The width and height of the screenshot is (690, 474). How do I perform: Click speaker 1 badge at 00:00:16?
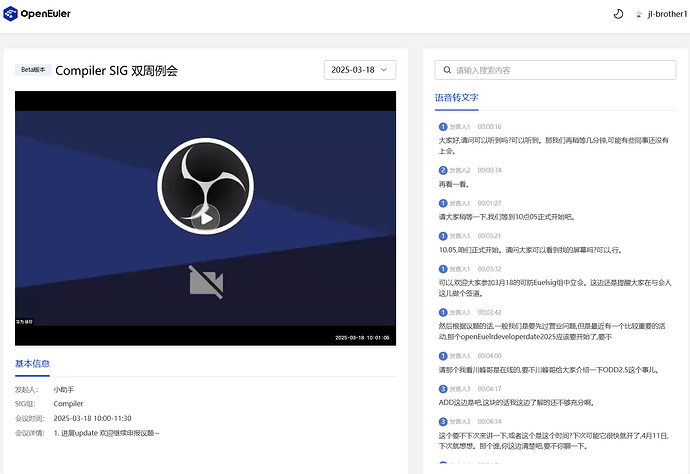tap(443, 127)
